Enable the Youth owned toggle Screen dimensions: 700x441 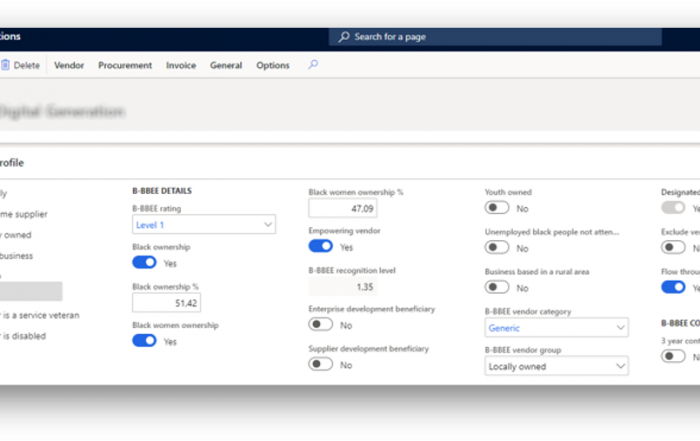click(497, 208)
